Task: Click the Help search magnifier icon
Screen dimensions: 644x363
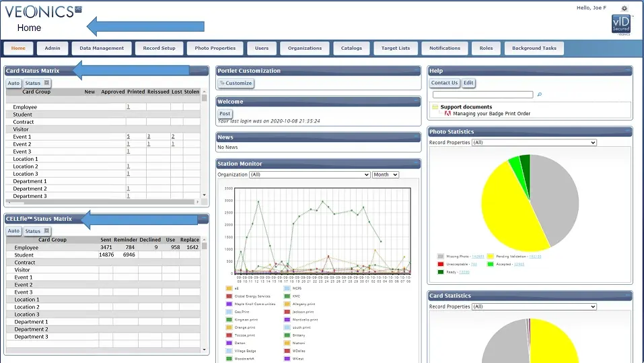Action: 539,95
